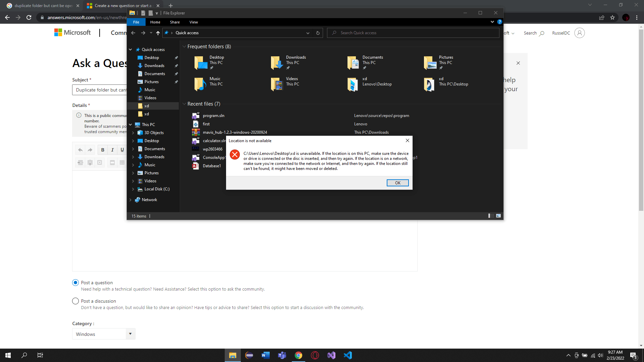Open the Microsoft logo link
Viewport: 644px width, 362px height.
pos(72,33)
